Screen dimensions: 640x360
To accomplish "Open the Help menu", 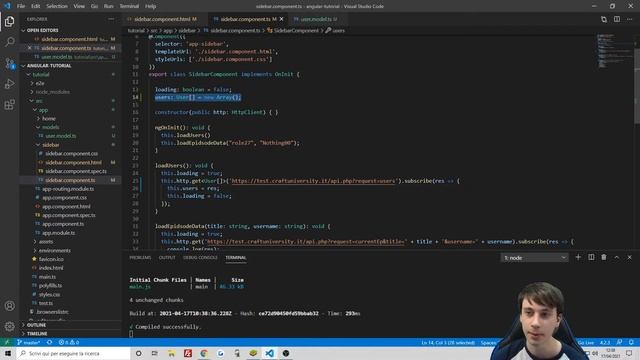I will [x=151, y=6].
